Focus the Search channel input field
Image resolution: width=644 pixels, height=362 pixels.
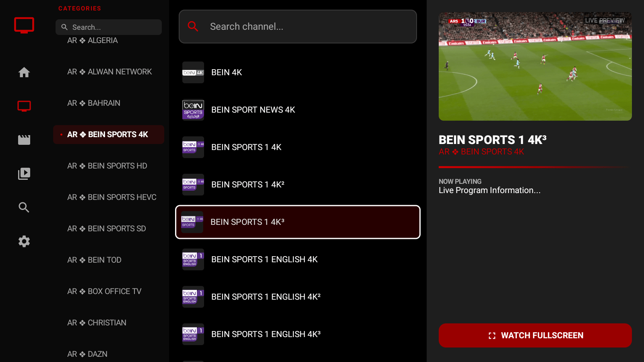click(x=298, y=27)
